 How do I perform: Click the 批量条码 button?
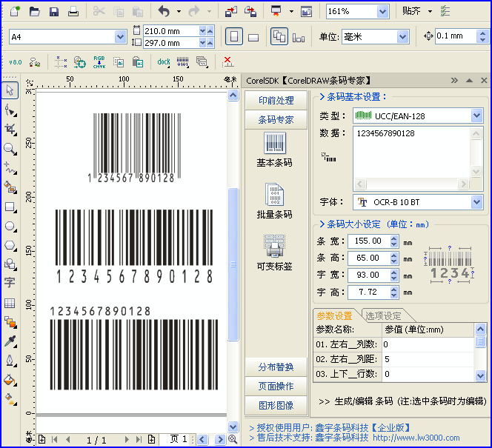tap(275, 201)
